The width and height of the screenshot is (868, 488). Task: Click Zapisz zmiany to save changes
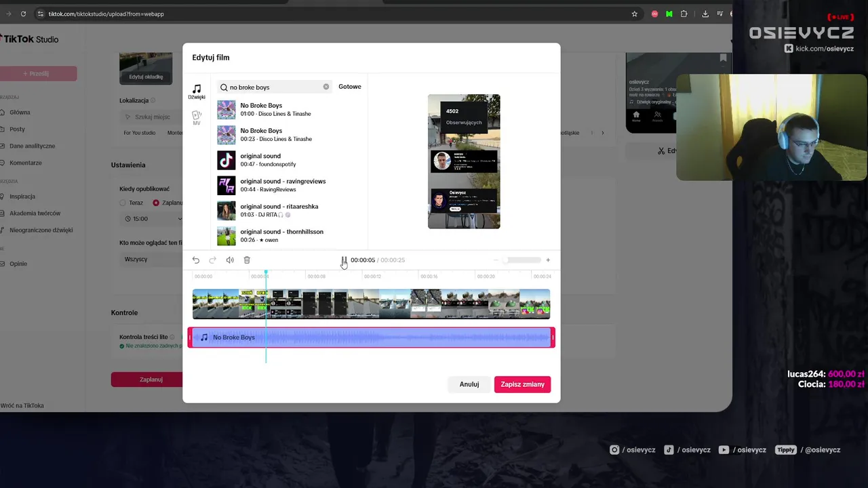522,384
